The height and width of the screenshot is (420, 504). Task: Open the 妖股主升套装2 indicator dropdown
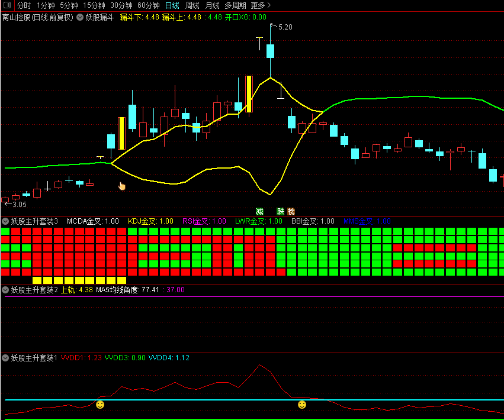click(x=5, y=290)
